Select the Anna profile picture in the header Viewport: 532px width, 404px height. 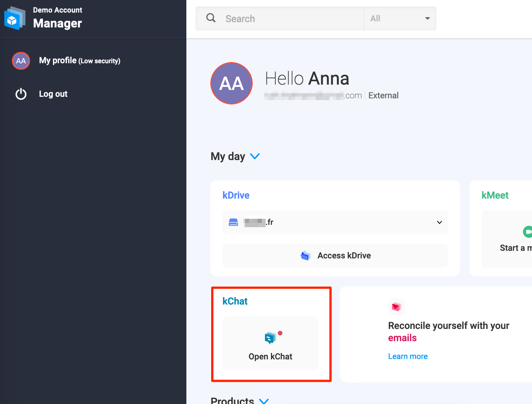pyautogui.click(x=231, y=83)
